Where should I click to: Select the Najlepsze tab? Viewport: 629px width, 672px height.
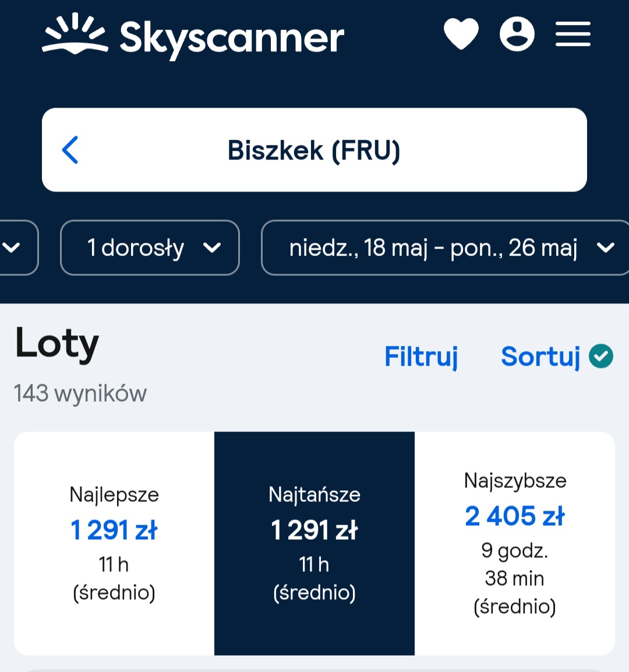114,543
